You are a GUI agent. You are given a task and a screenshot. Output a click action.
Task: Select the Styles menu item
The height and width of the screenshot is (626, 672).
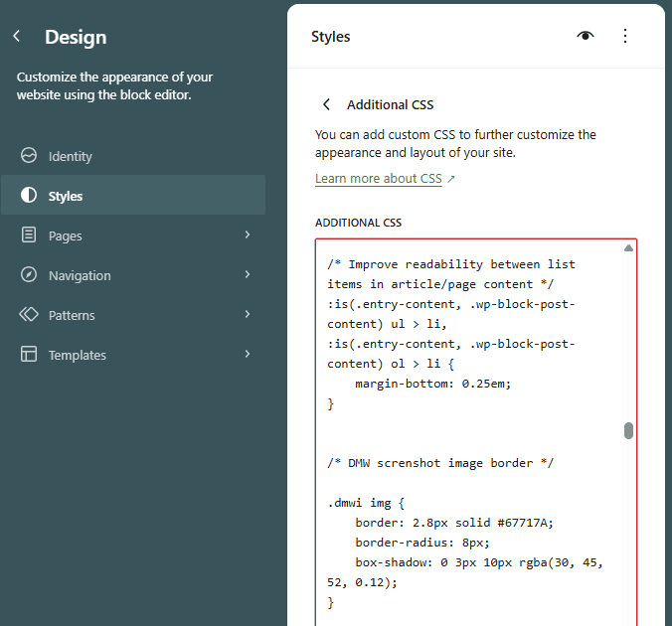[x=133, y=195]
